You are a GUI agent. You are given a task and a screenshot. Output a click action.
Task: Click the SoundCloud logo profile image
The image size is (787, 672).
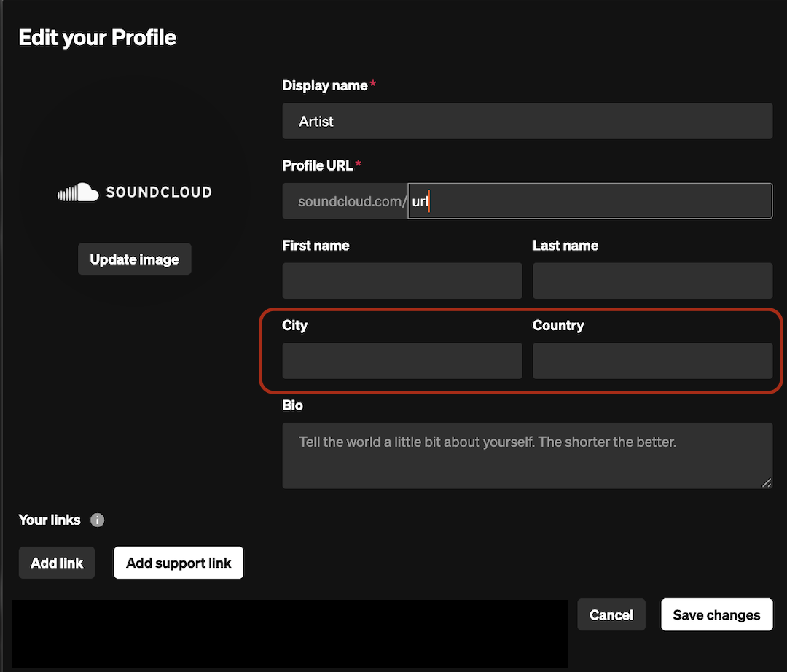135,192
